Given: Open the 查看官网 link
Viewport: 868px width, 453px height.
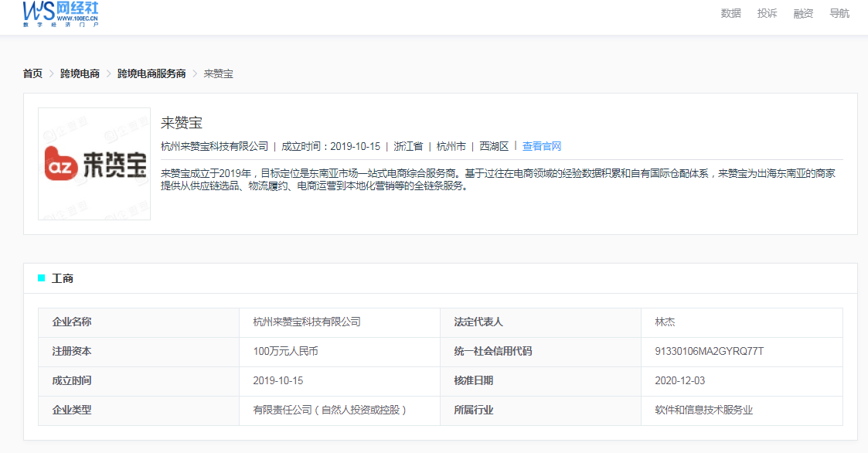Looking at the screenshot, I should tap(541, 146).
